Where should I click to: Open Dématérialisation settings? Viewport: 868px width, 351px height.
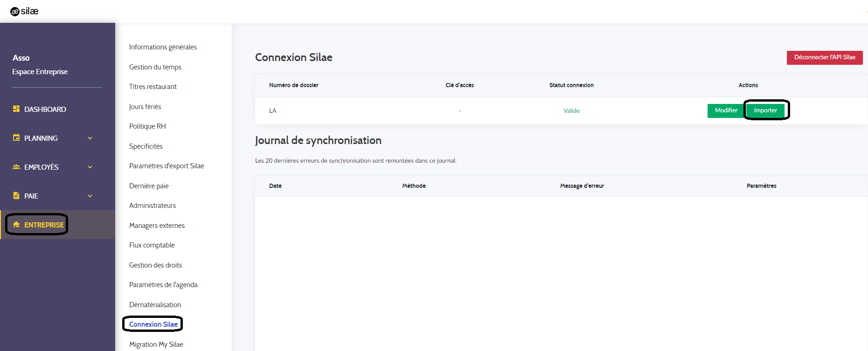point(155,305)
